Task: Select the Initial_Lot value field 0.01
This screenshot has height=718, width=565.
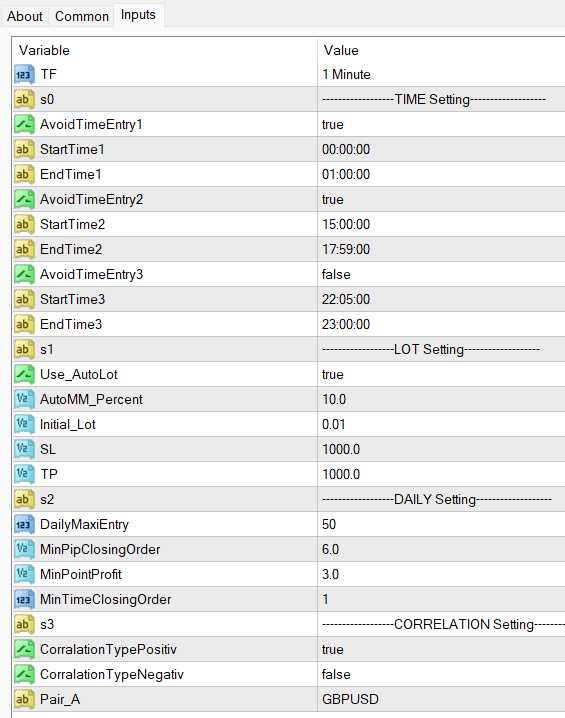Action: (x=441, y=424)
